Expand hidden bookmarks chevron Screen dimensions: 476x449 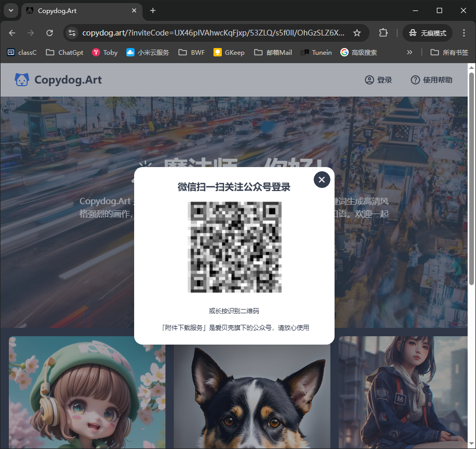[x=410, y=53]
